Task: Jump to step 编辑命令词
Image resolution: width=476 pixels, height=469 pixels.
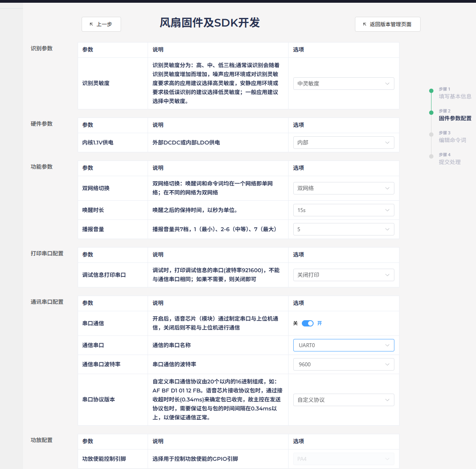Action: [452, 140]
